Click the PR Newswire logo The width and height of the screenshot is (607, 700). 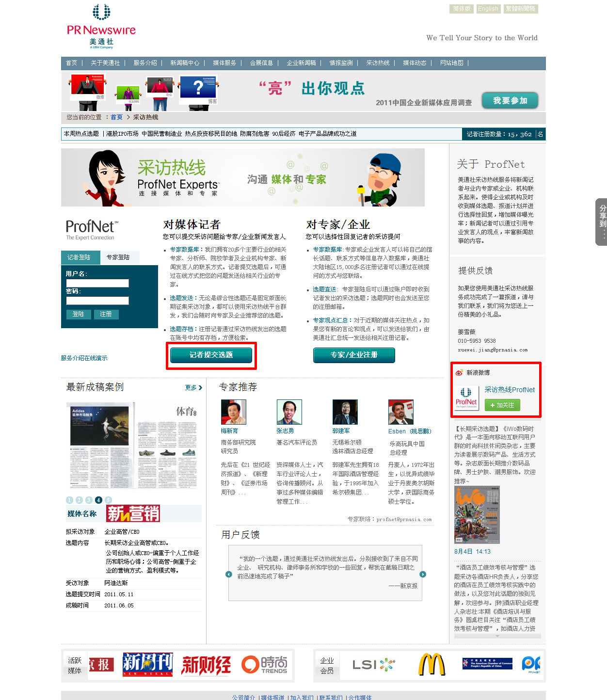coord(101,27)
